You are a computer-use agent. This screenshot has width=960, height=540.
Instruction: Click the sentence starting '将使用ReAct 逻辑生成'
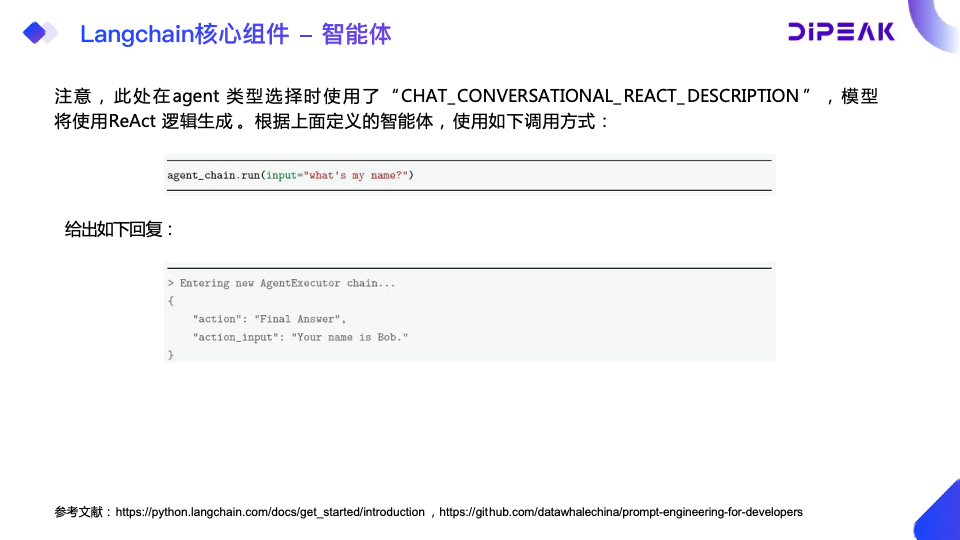[332, 121]
